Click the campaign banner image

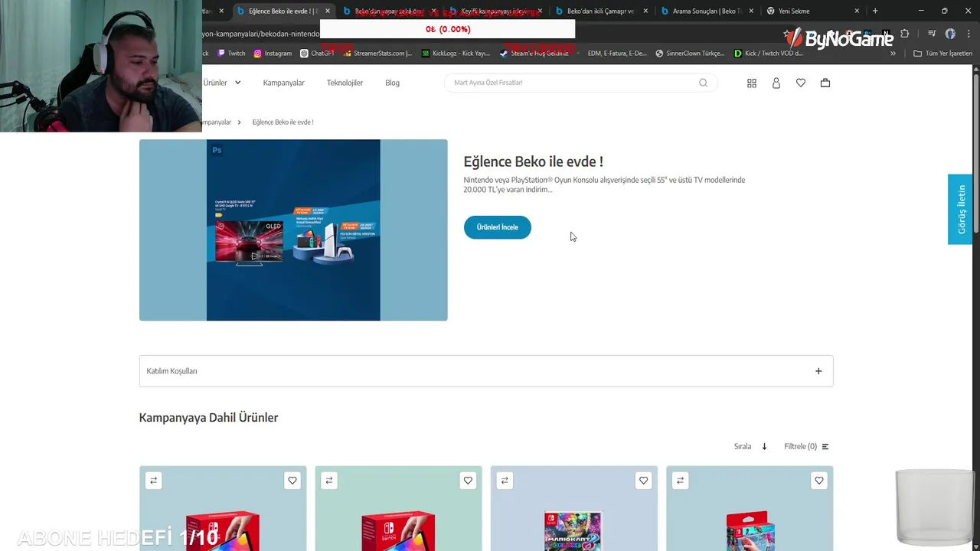click(293, 230)
